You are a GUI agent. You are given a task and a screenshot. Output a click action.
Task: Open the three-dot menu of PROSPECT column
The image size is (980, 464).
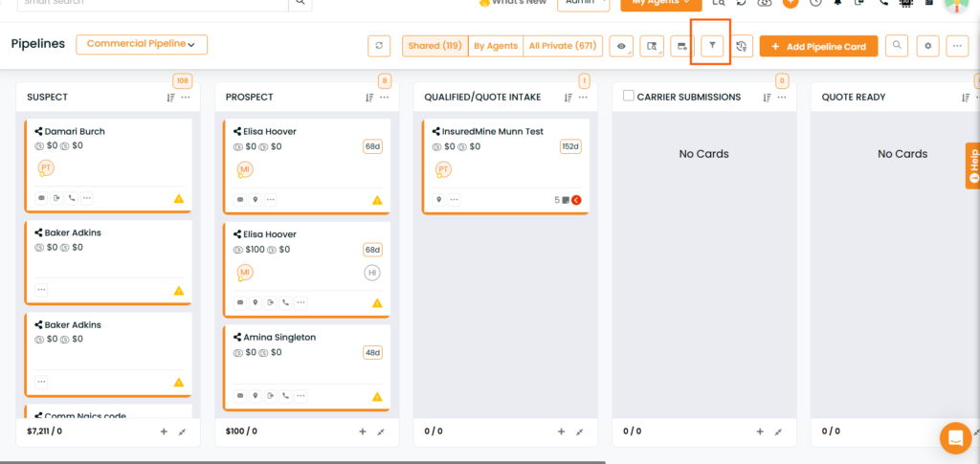(x=385, y=98)
